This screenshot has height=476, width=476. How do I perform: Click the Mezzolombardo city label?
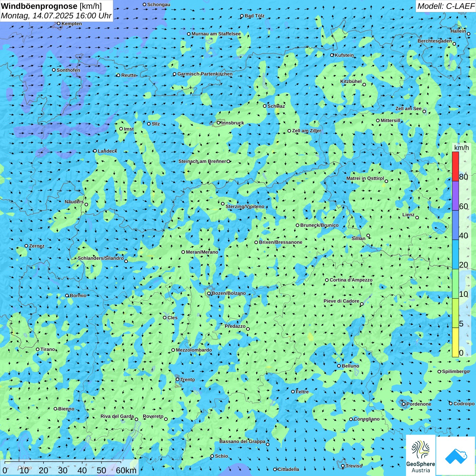pyautogui.click(x=194, y=350)
